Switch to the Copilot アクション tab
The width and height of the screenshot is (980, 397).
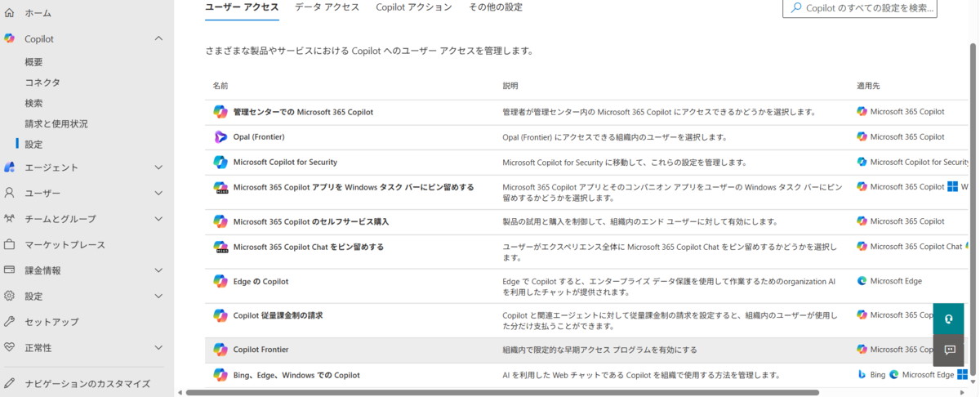coord(414,7)
